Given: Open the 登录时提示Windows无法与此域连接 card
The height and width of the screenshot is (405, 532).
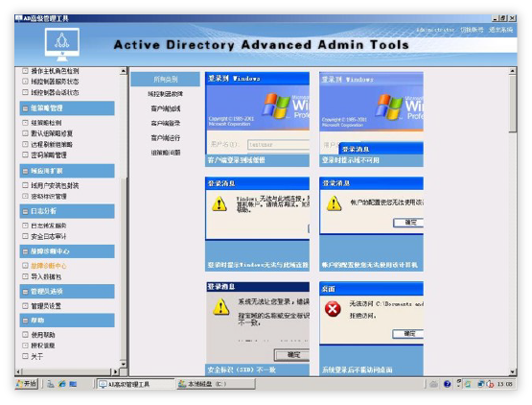Looking at the screenshot, I should (257, 224).
